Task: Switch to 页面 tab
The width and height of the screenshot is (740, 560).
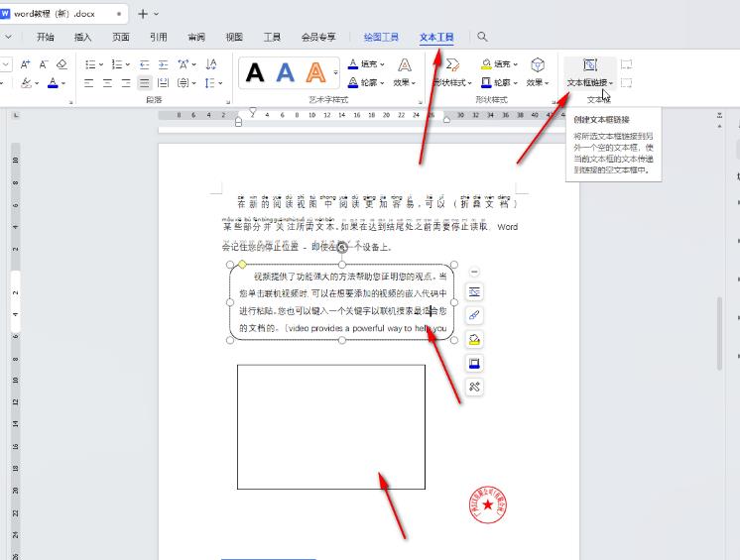Action: [x=121, y=37]
